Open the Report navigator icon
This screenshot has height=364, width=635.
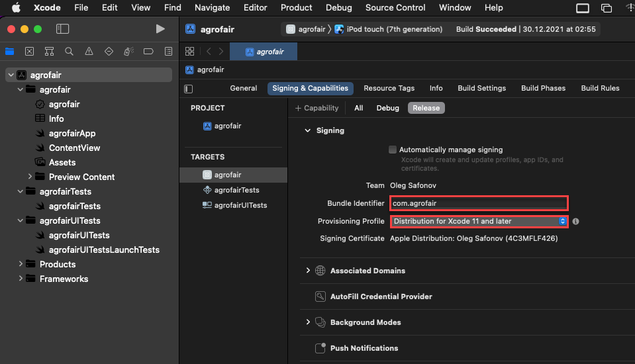click(x=168, y=52)
